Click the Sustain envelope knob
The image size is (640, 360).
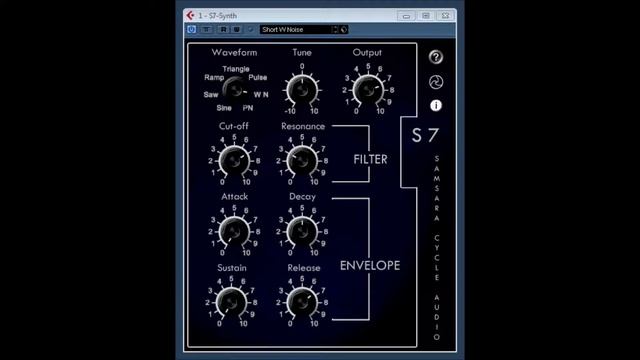coord(231,302)
